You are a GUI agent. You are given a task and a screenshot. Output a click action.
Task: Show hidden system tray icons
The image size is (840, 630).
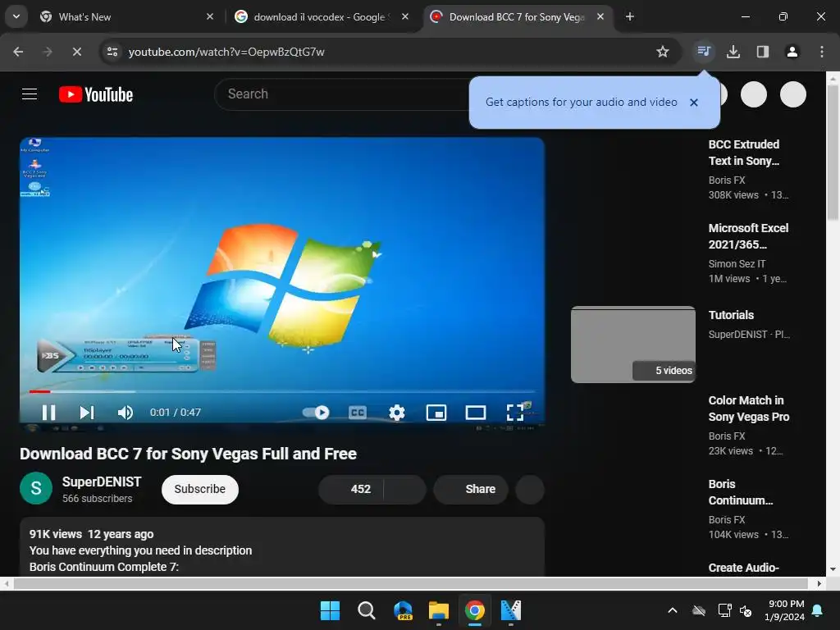click(673, 610)
